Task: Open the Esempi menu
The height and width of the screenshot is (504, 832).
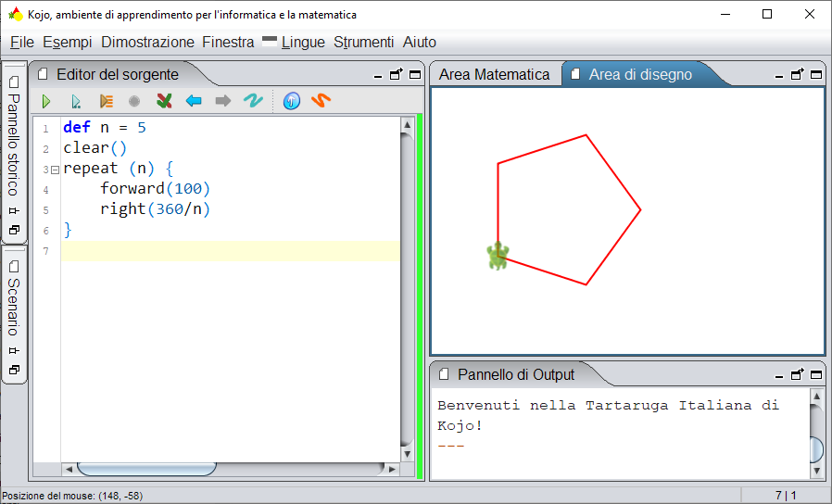Action: [68, 42]
